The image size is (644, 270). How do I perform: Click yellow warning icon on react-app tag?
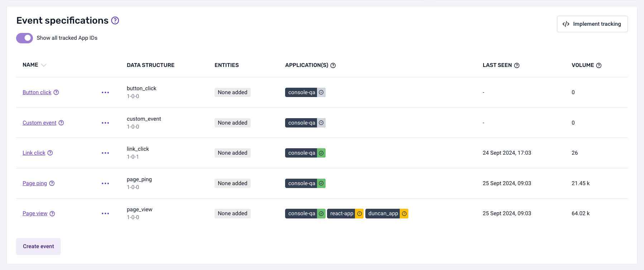[x=360, y=214]
